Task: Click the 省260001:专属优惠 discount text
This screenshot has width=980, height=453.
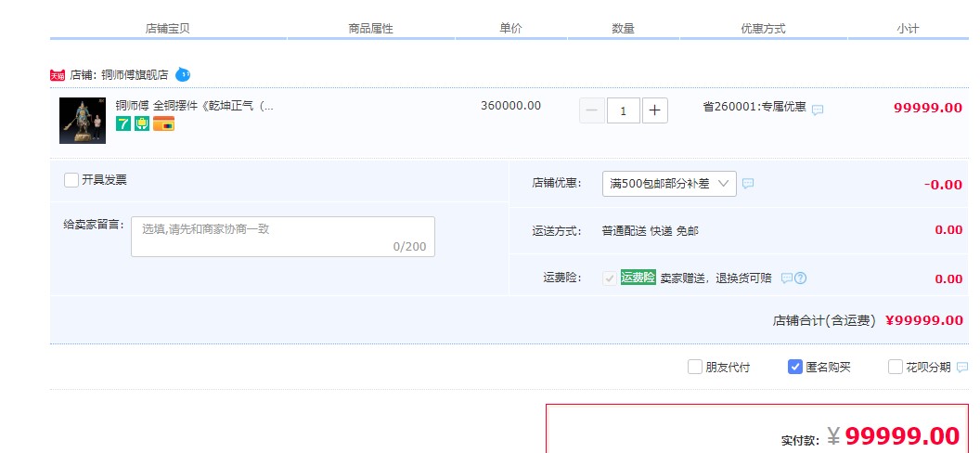Action: point(754,107)
